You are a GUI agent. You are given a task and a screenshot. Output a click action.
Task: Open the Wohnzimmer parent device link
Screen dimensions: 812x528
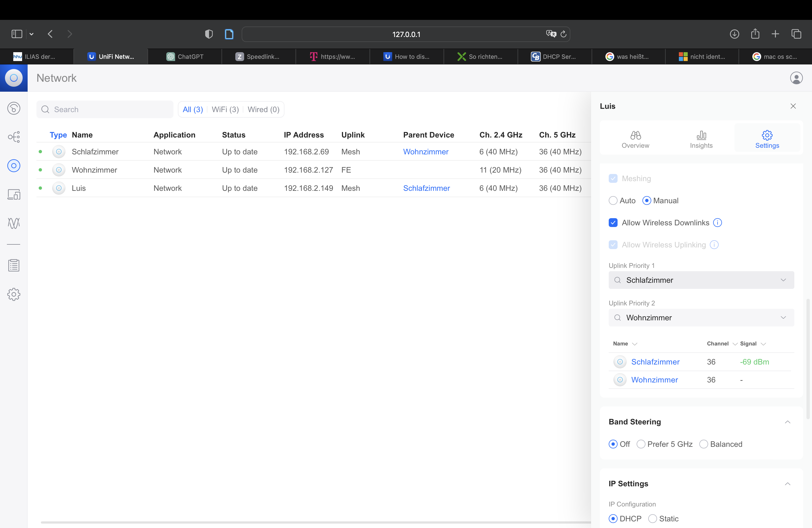pos(425,152)
